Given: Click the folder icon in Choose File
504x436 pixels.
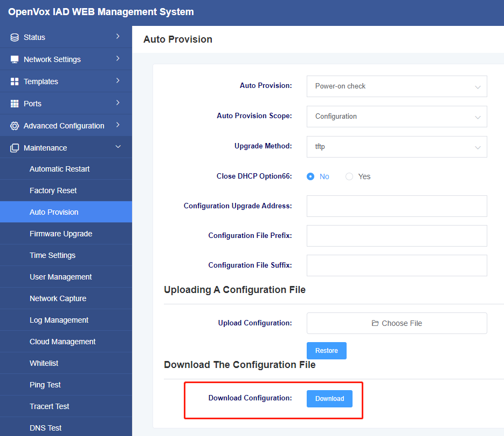Looking at the screenshot, I should [x=375, y=323].
